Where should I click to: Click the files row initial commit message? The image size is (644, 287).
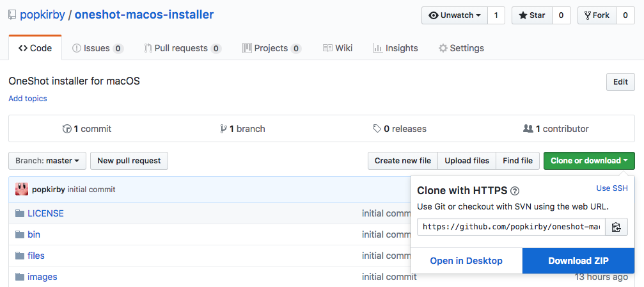386,256
